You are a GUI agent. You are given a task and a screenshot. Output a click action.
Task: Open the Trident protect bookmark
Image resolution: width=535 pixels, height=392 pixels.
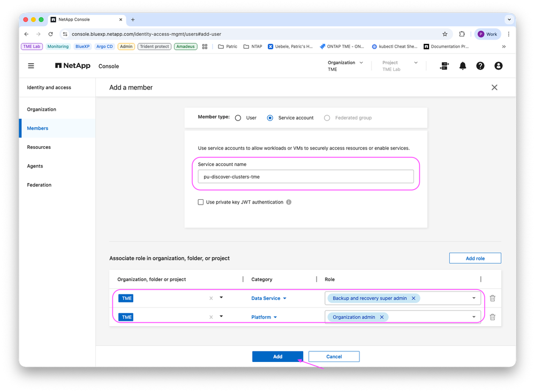pos(154,47)
